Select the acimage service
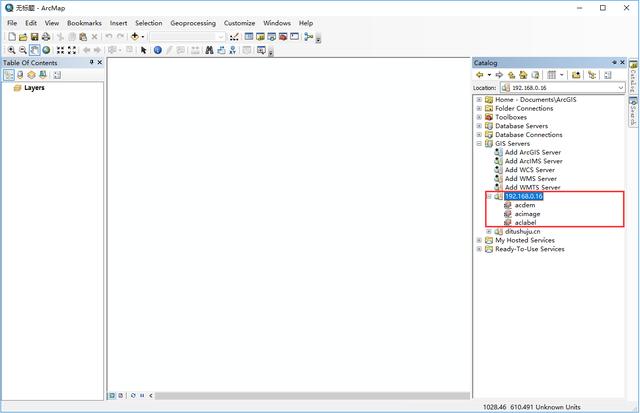Screen dimensions: 640x413 coord(527,214)
